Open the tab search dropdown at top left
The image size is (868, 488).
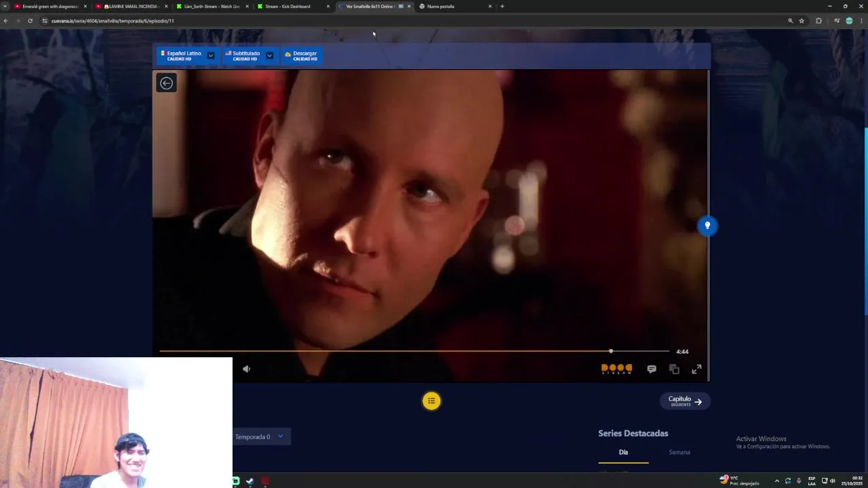[5, 6]
